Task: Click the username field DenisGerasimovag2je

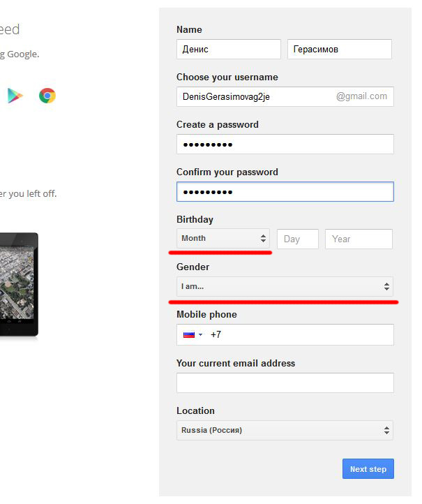Action: pos(285,96)
